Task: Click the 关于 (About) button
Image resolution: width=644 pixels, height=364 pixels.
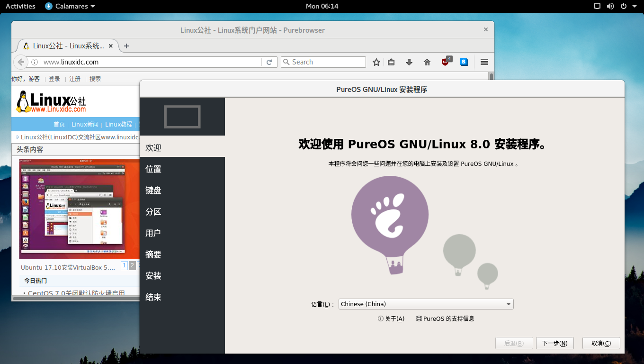Action: click(x=391, y=318)
